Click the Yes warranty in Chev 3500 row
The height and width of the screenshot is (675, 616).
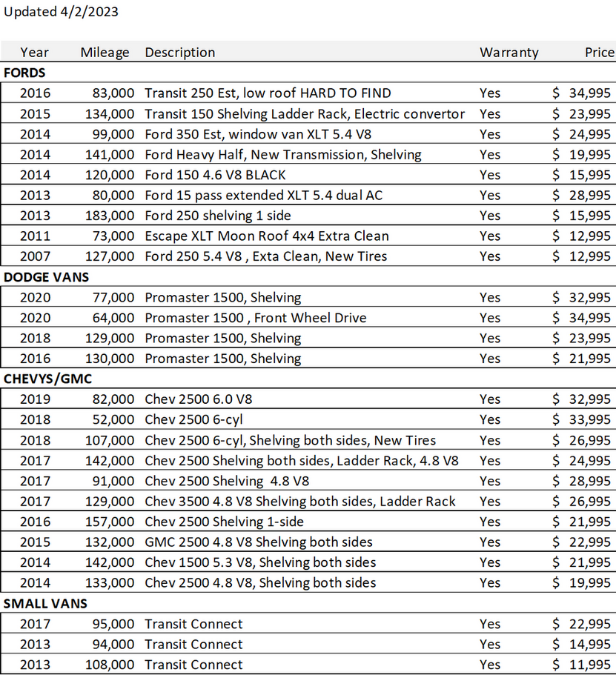pos(490,502)
